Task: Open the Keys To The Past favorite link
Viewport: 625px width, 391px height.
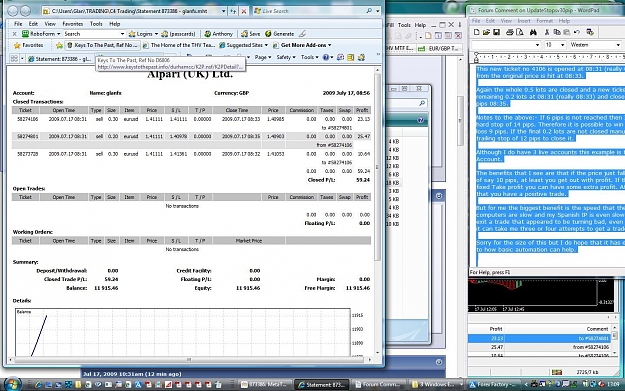Action: [x=102, y=45]
